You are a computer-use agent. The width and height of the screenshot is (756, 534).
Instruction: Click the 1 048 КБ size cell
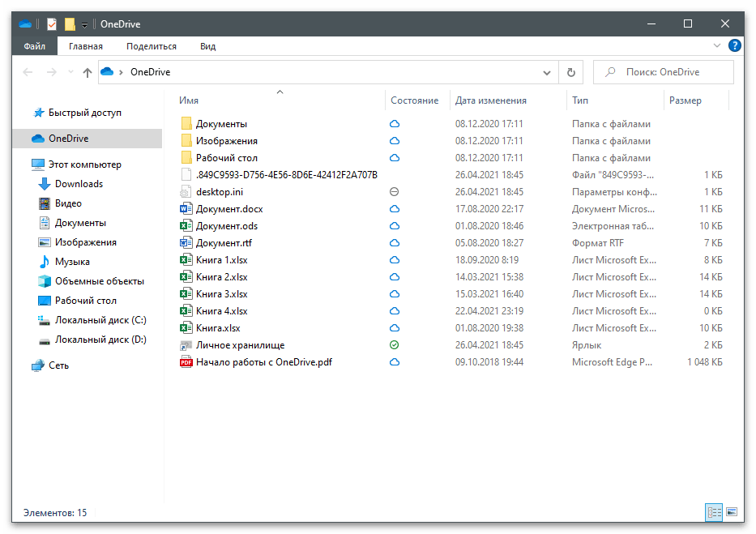coord(704,362)
